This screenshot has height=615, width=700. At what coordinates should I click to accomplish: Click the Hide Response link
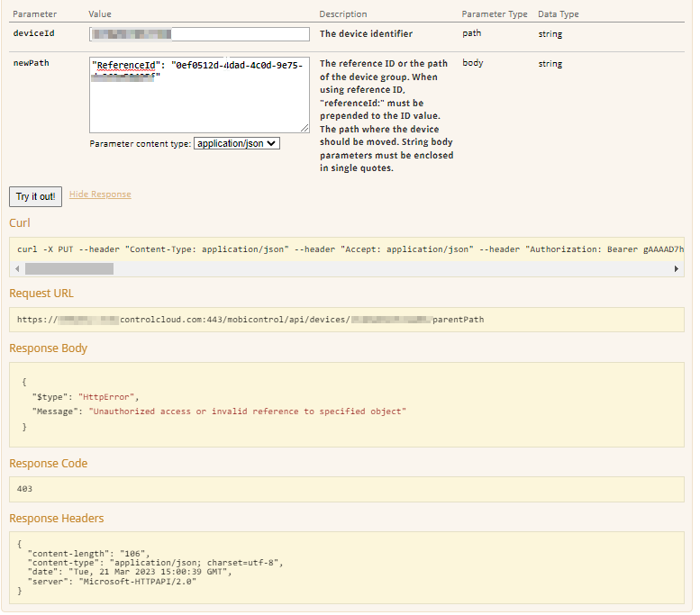pos(100,194)
